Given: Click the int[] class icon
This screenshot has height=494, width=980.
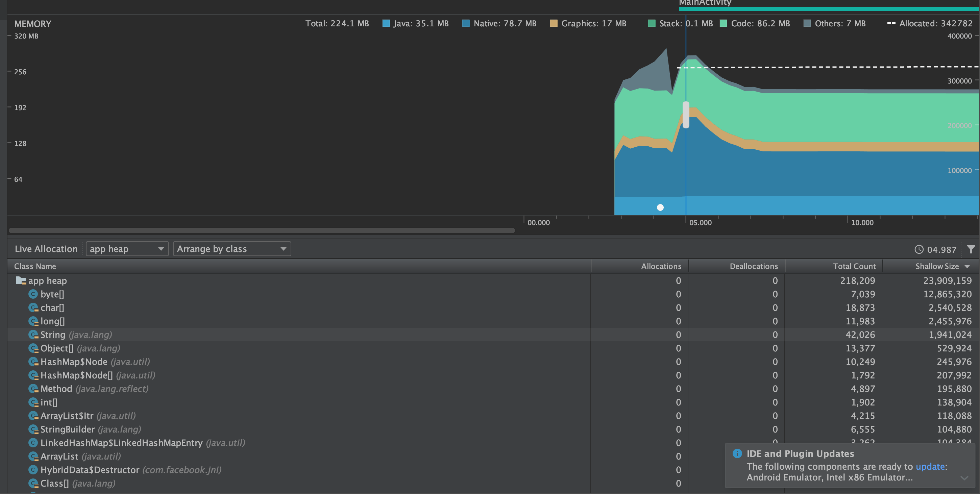Looking at the screenshot, I should [x=33, y=402].
